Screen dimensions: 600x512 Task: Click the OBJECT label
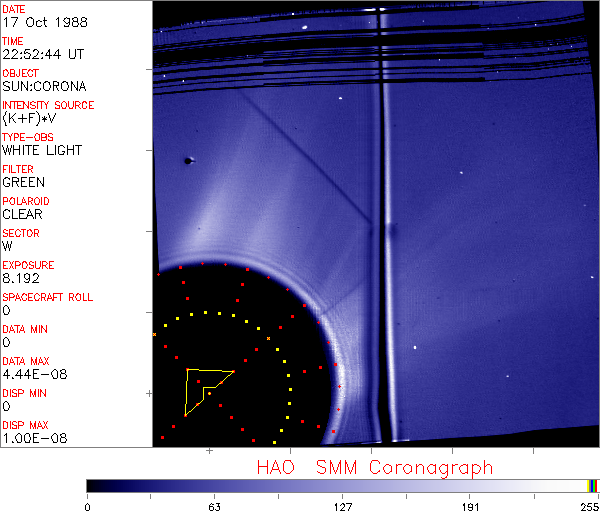point(20,73)
